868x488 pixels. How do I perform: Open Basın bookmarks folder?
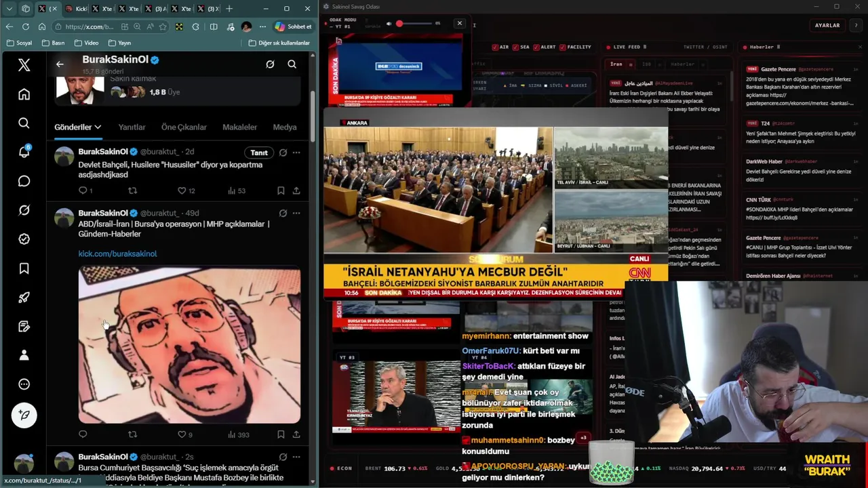(53, 43)
